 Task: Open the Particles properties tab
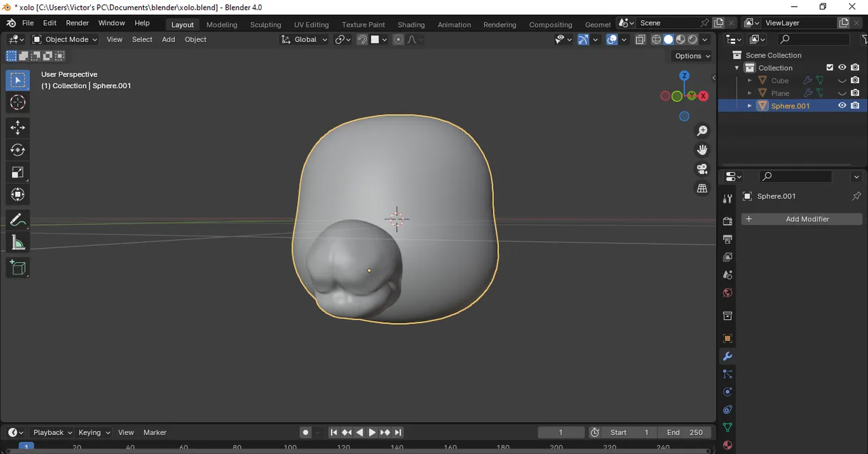(x=728, y=374)
